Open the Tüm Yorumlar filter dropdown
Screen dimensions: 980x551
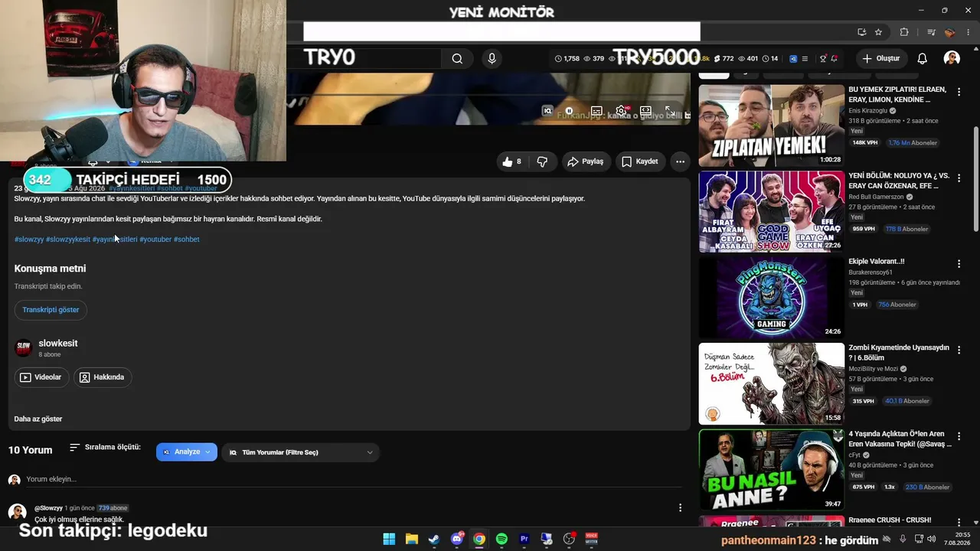pos(301,452)
